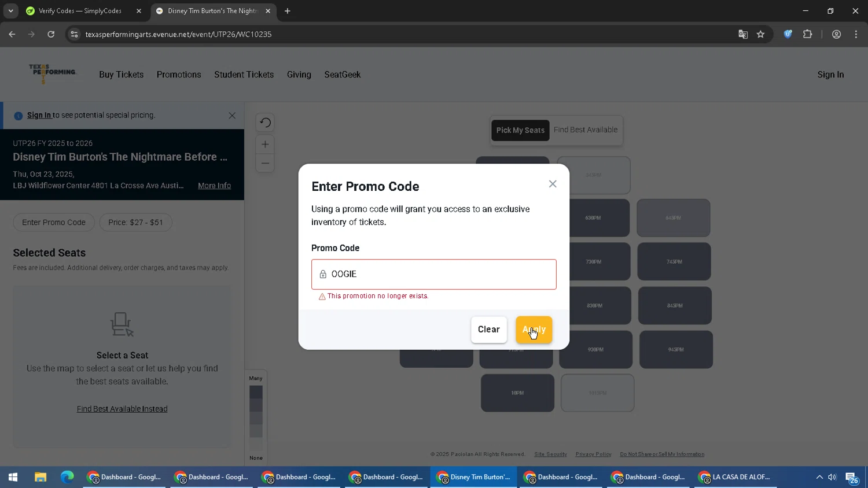Click the info icon in pricing banner
The image size is (868, 488).
pos(19,116)
